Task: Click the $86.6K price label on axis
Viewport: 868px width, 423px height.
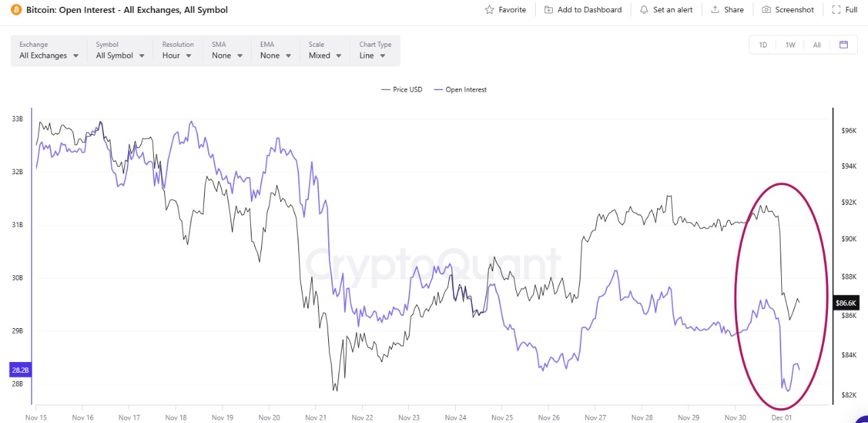Action: coord(846,303)
